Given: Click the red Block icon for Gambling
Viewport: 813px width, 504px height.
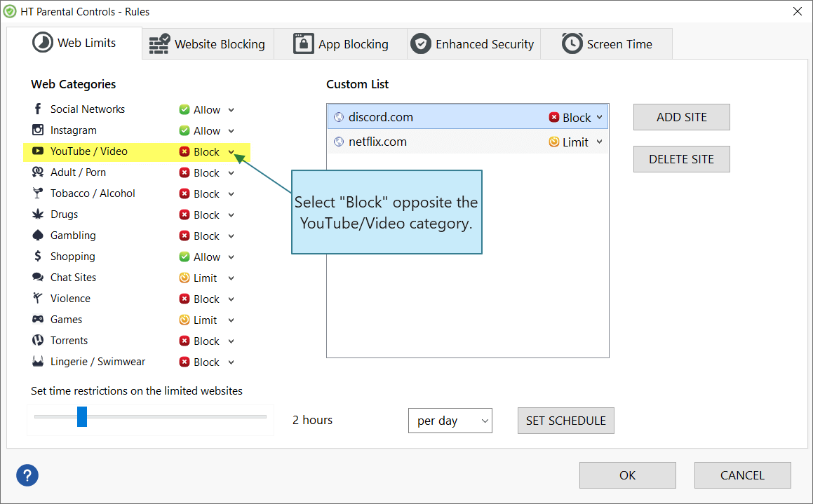Looking at the screenshot, I should 184,236.
